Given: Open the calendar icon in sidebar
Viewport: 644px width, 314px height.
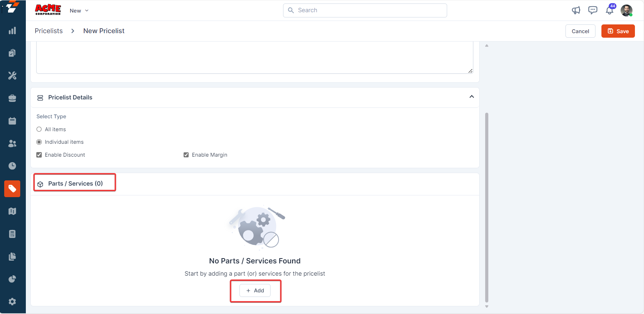Looking at the screenshot, I should coord(12,121).
